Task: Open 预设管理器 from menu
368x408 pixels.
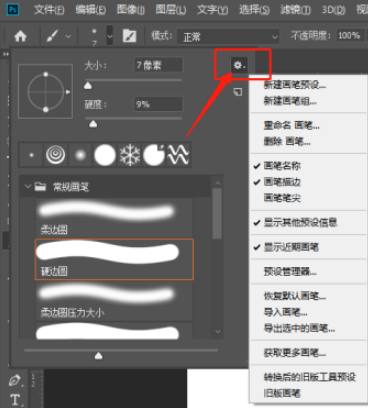Action: tap(290, 271)
